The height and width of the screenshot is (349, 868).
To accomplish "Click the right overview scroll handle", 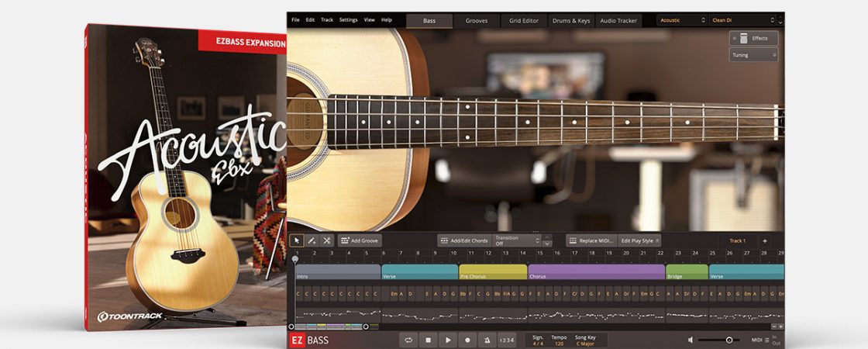I will 365,327.
